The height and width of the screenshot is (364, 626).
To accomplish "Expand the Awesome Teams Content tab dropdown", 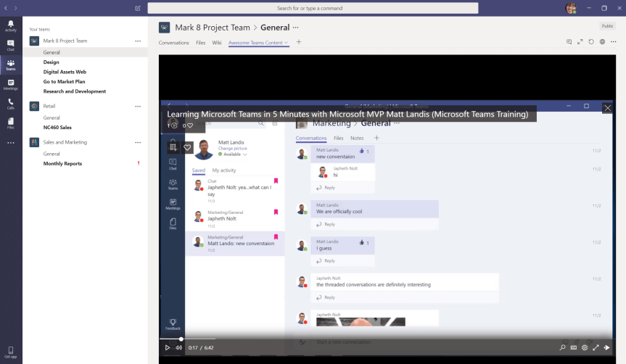I will (x=287, y=43).
